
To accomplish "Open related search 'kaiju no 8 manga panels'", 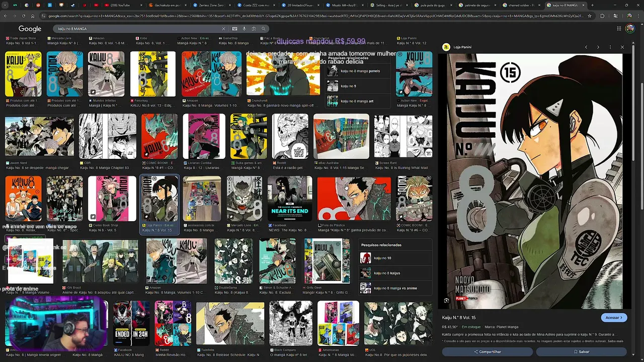I will click(358, 71).
